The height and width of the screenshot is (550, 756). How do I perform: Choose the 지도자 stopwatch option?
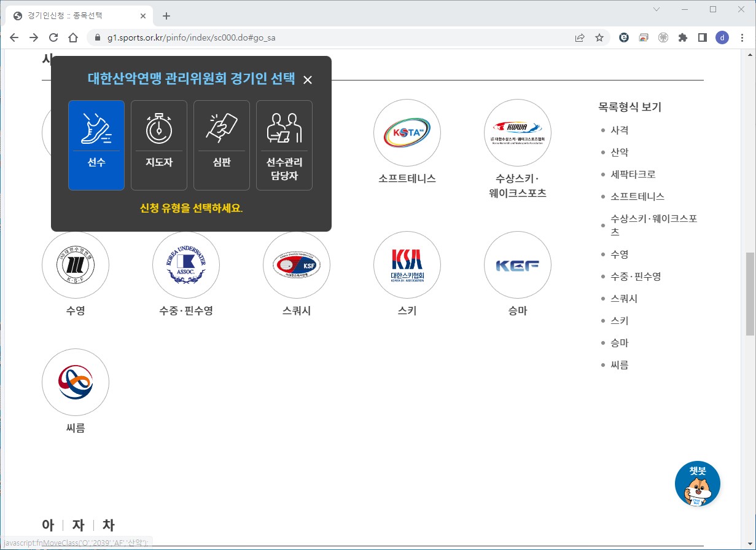click(159, 146)
